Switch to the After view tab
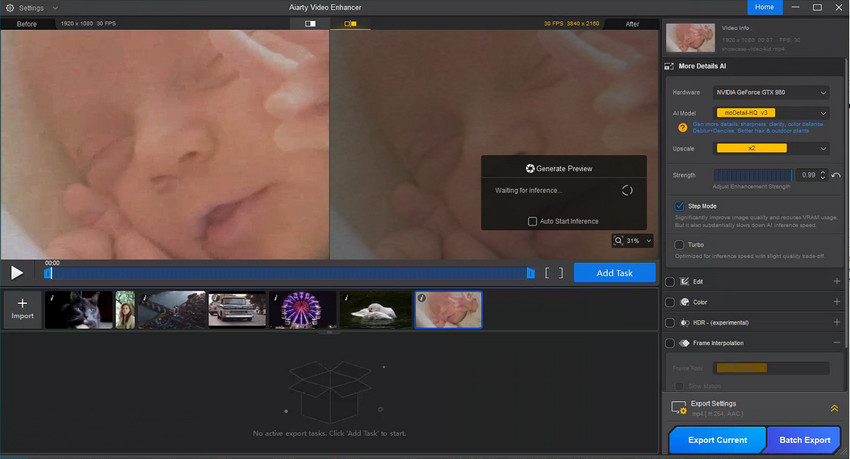Screen dimensions: 850x459 click(632, 24)
